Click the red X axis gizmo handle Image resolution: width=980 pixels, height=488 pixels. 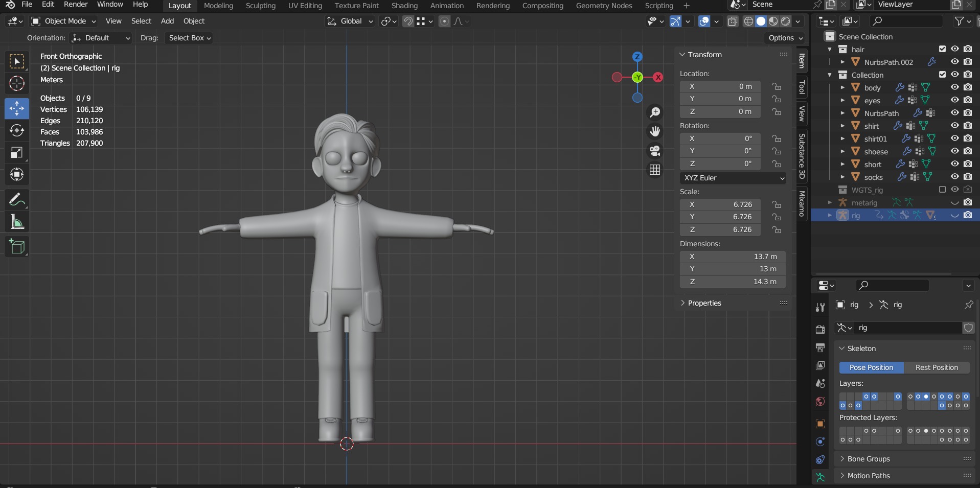[x=658, y=77]
